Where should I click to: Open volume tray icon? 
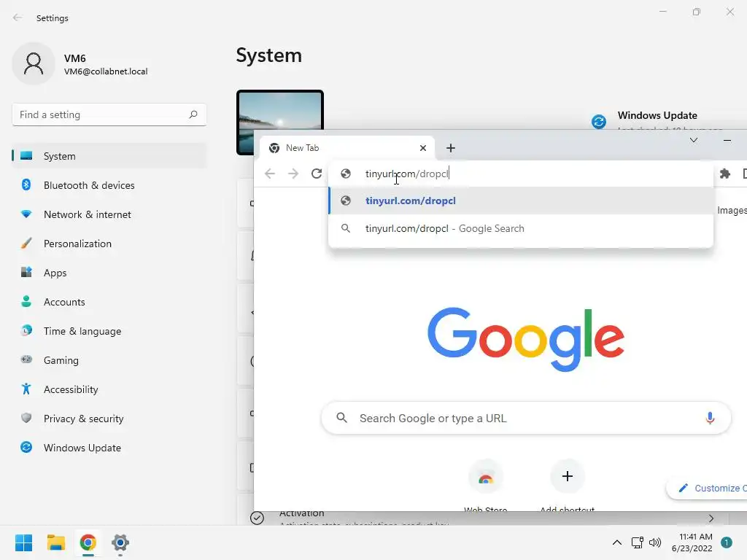point(655,542)
